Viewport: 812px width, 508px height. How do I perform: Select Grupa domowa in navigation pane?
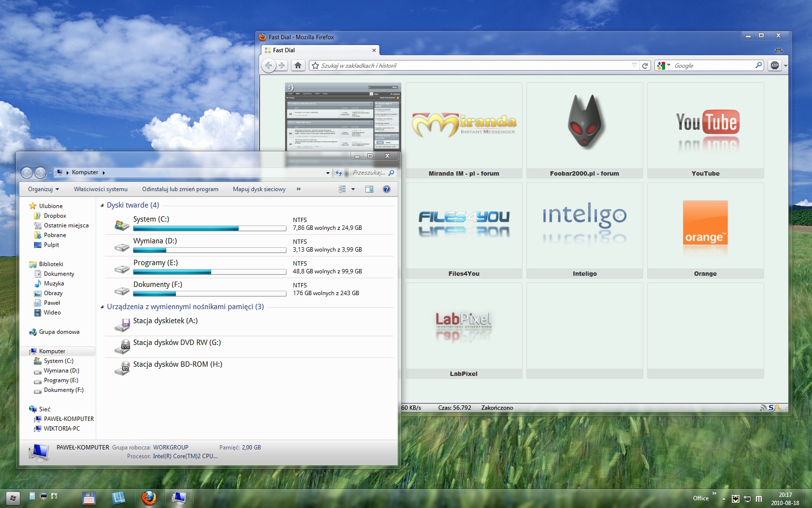[x=54, y=332]
